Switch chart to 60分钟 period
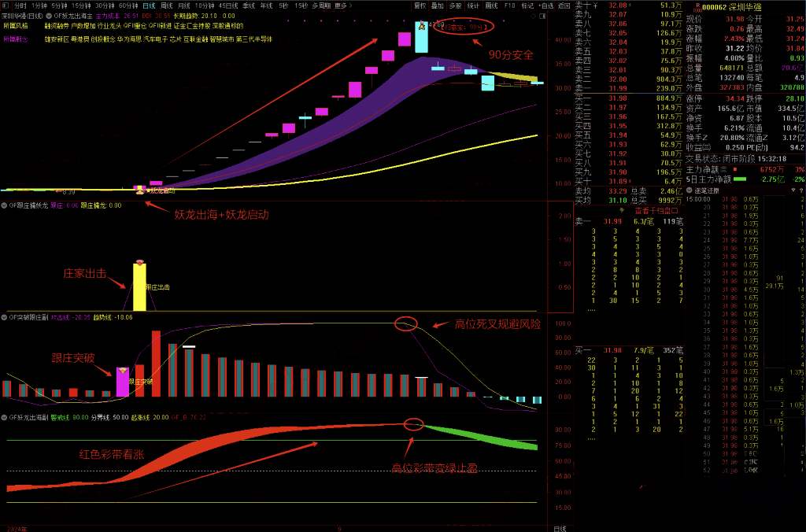This screenshot has height=532, width=806. (128, 5)
